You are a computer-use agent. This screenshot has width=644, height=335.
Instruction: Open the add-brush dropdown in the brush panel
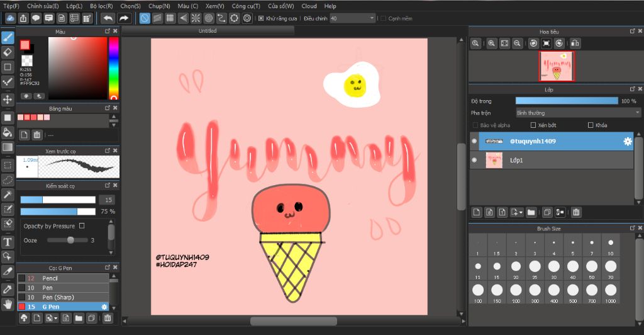pyautogui.click(x=52, y=318)
